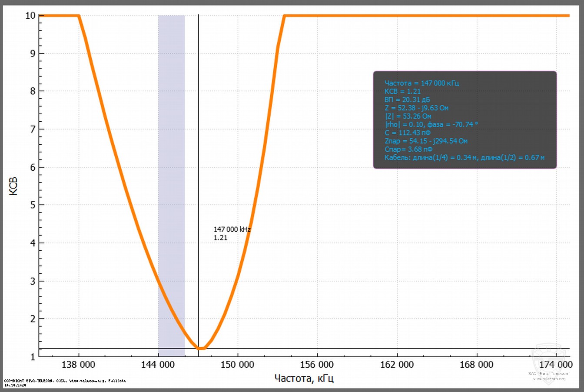
Task: Click the horizontal cursor line near КСВ 1.2
Action: click(x=348, y=348)
